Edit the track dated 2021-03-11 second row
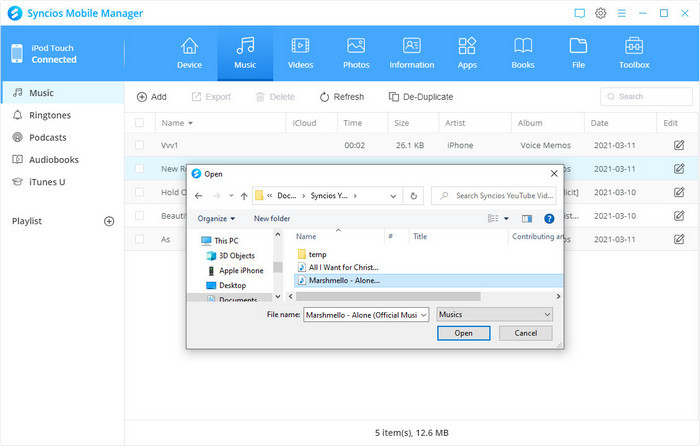The width and height of the screenshot is (700, 446). pyautogui.click(x=679, y=169)
